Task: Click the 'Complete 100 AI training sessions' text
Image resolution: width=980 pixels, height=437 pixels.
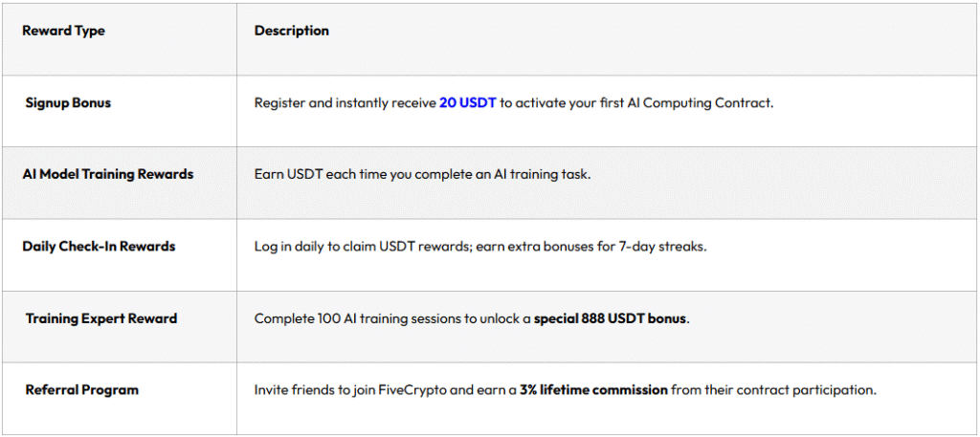Action: tap(359, 318)
